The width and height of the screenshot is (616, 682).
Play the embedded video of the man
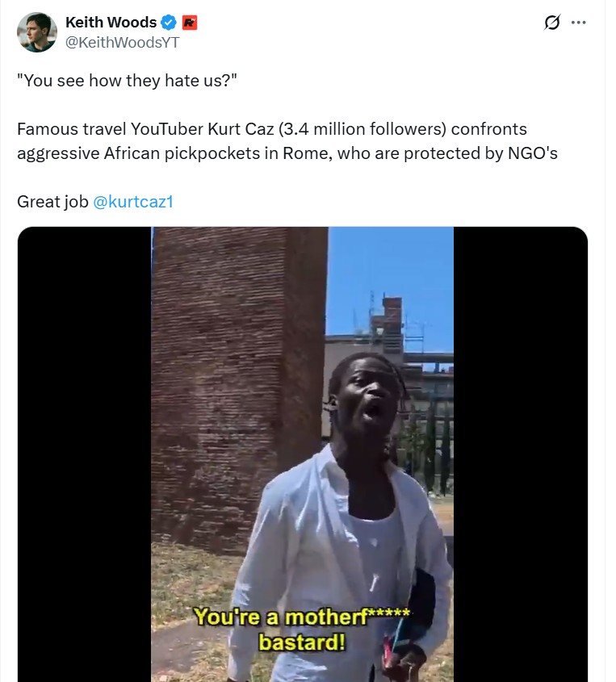click(302, 454)
